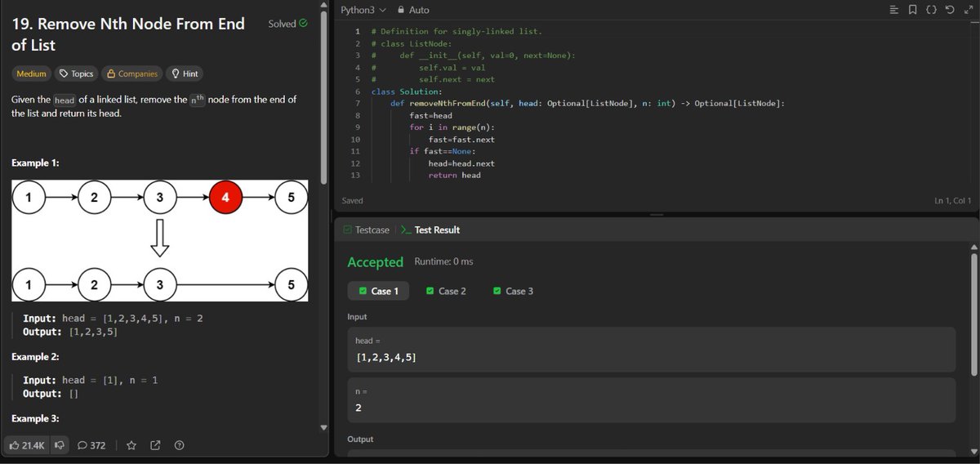The image size is (980, 464).
Task: Click the description panel scroll down arrow
Action: (x=323, y=427)
